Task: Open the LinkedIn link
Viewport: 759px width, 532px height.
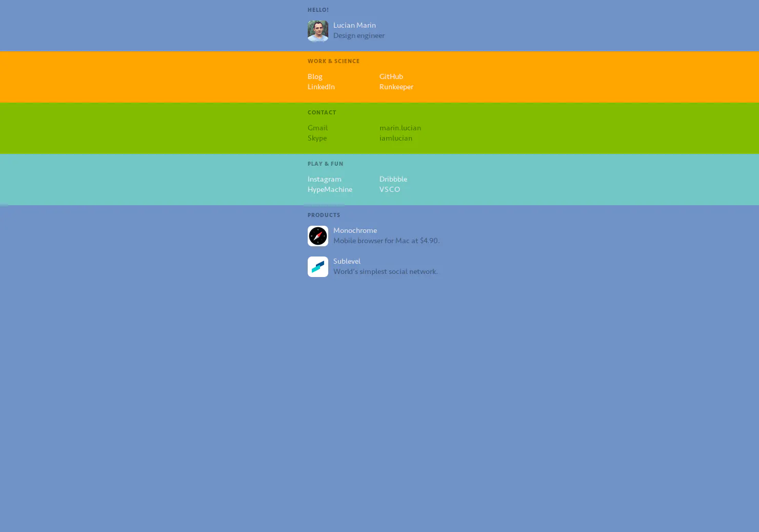Action: click(x=321, y=87)
